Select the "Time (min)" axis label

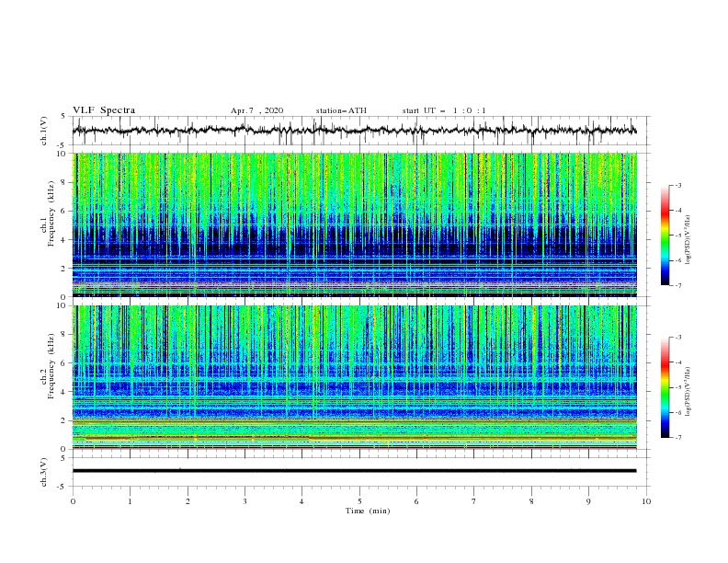[x=368, y=511]
